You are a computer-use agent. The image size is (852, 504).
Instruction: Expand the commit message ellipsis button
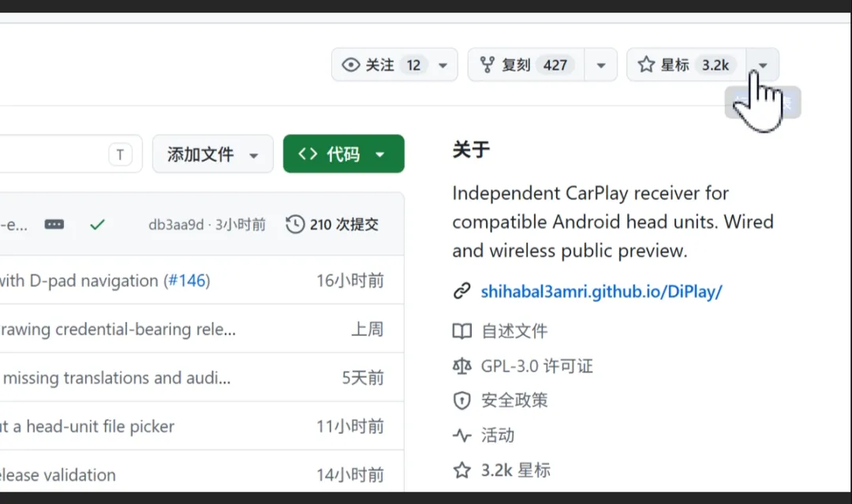54,224
